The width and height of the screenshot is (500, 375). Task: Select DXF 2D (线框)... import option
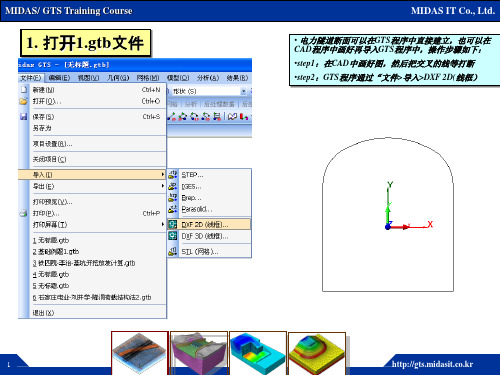tap(209, 224)
